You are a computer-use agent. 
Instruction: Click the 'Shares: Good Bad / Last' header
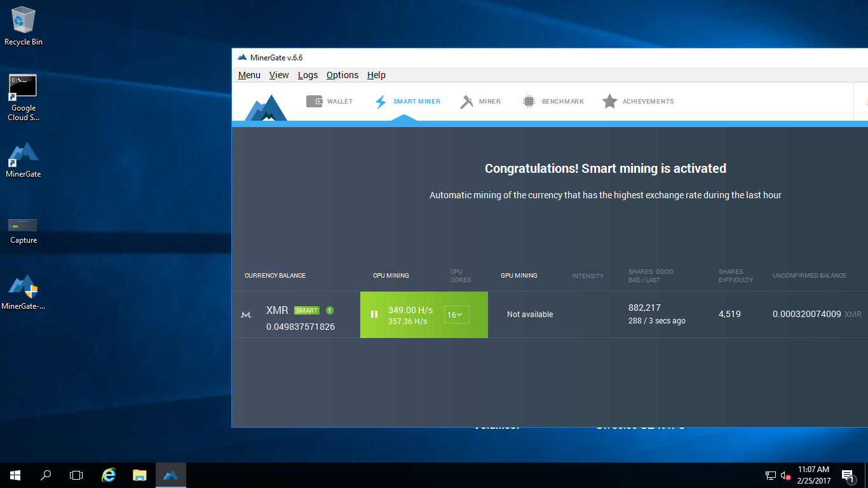coord(651,276)
